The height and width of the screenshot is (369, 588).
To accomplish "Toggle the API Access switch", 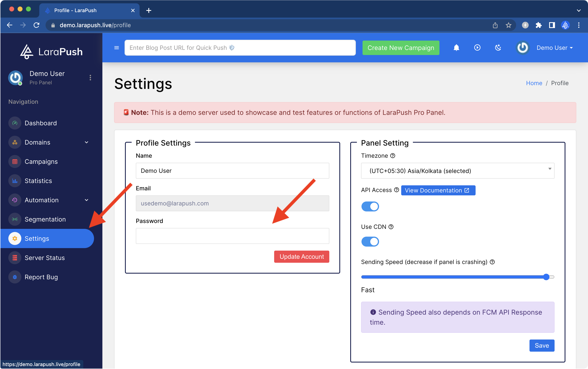I will coord(370,207).
